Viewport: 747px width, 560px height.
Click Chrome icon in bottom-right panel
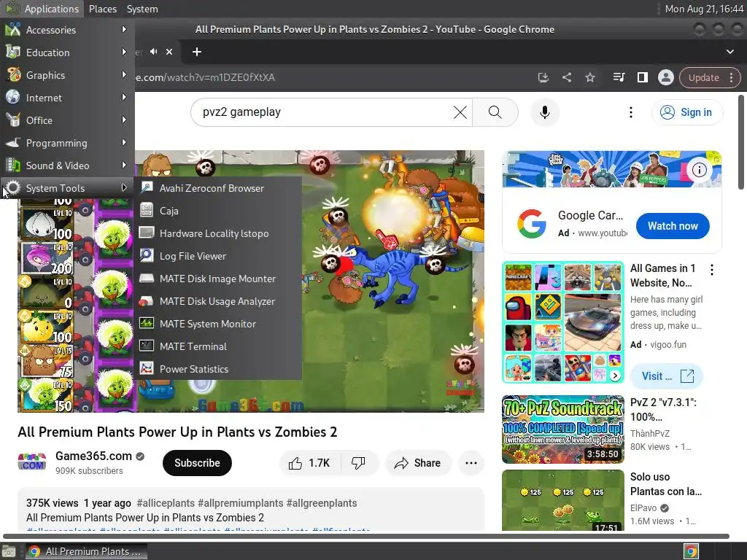(x=691, y=551)
